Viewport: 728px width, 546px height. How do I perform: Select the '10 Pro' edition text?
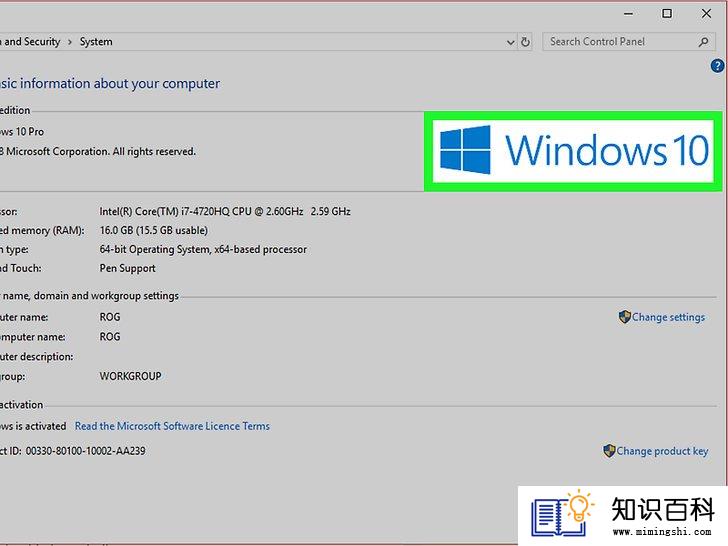[30, 132]
